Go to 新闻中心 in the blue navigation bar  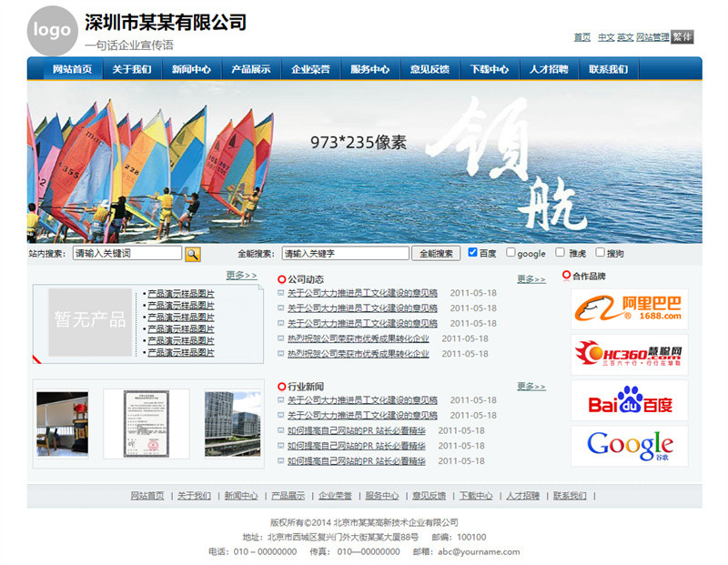click(x=191, y=69)
